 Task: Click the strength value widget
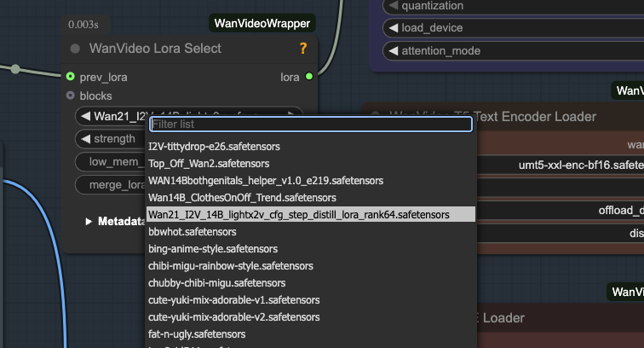[x=112, y=139]
